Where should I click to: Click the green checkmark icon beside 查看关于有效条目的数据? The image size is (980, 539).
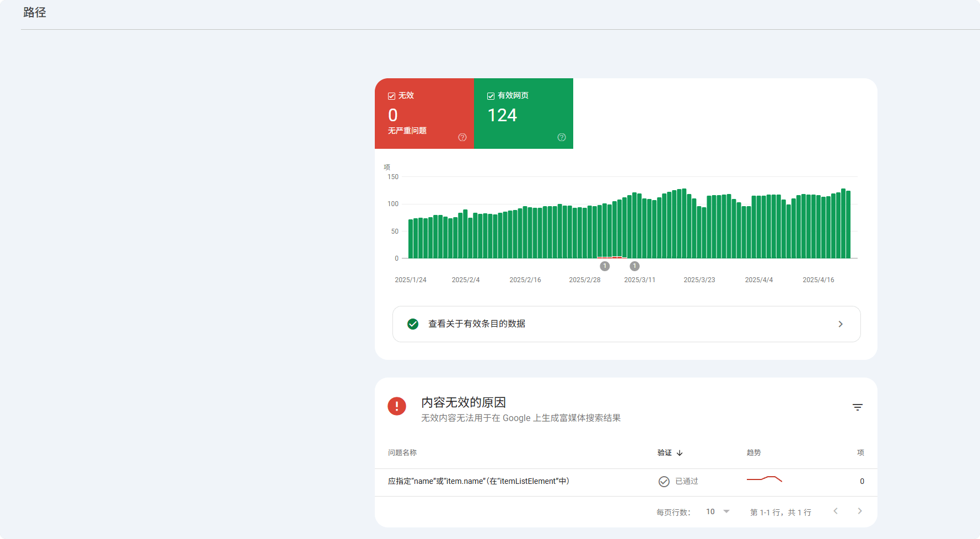tap(413, 324)
